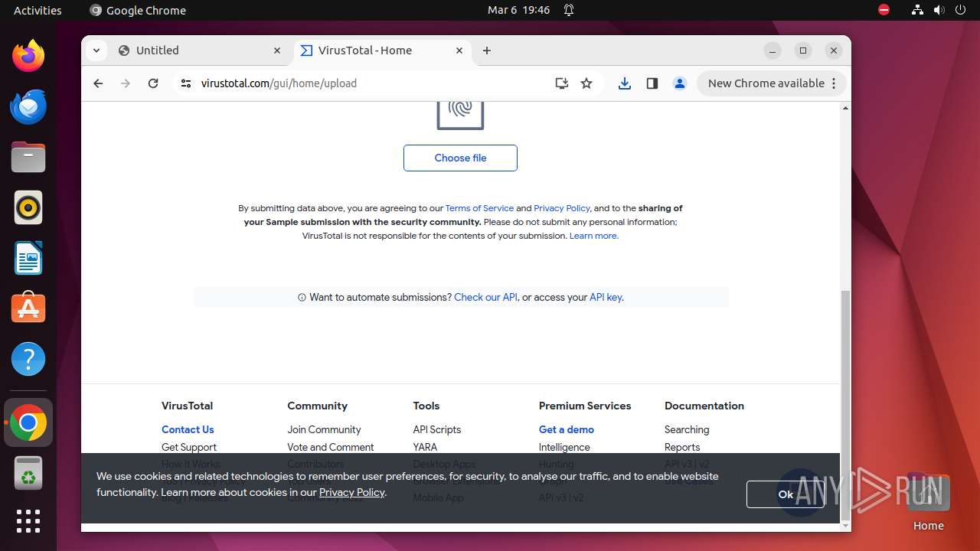Open Join Community footer link

click(324, 429)
